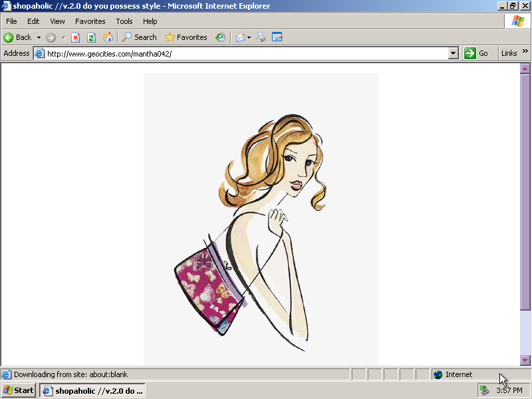This screenshot has height=399, width=532.
Task: Open the Search pane from toolbar
Action: click(x=139, y=37)
